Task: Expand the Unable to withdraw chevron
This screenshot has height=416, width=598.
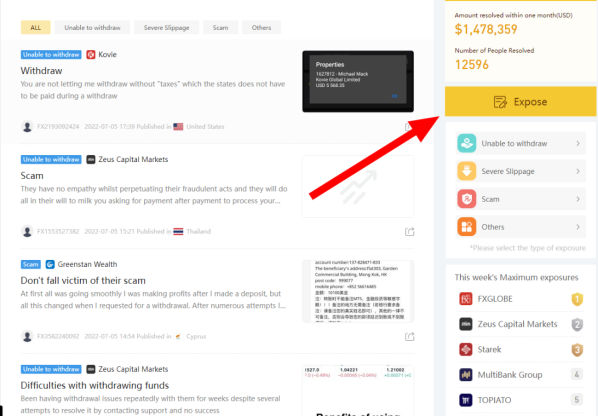Action: [578, 143]
